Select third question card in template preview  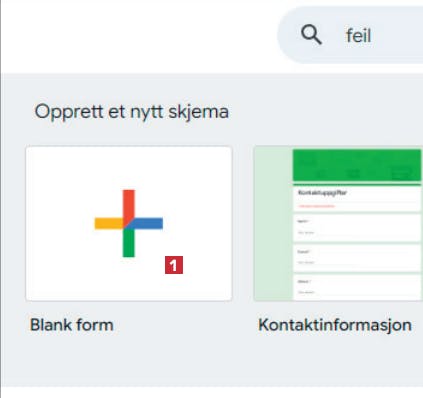point(357,287)
